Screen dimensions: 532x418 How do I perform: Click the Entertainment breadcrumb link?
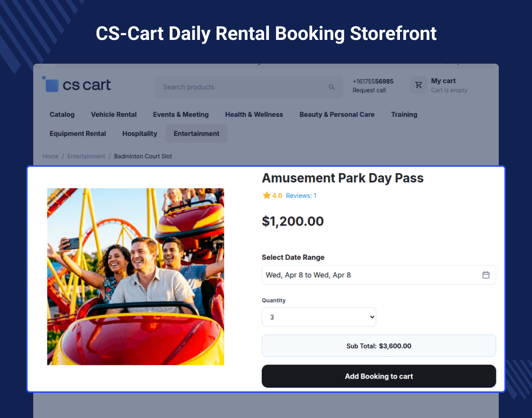pos(86,156)
